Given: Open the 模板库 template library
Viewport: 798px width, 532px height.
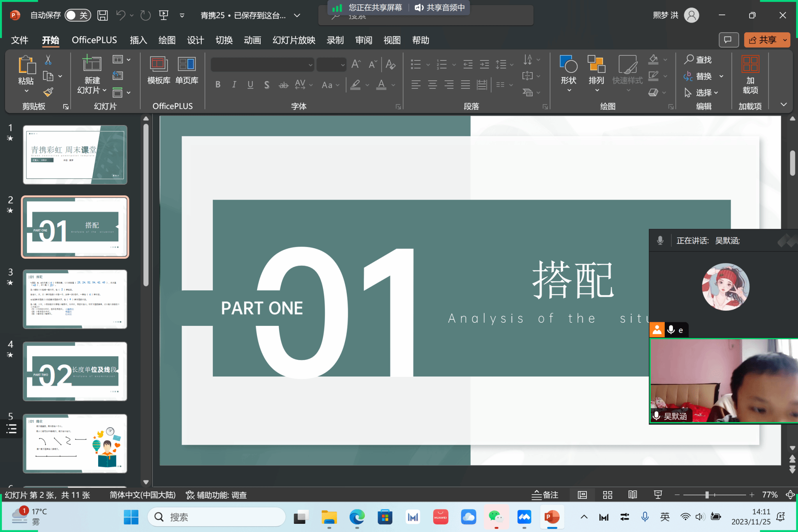Looking at the screenshot, I should [x=159, y=70].
